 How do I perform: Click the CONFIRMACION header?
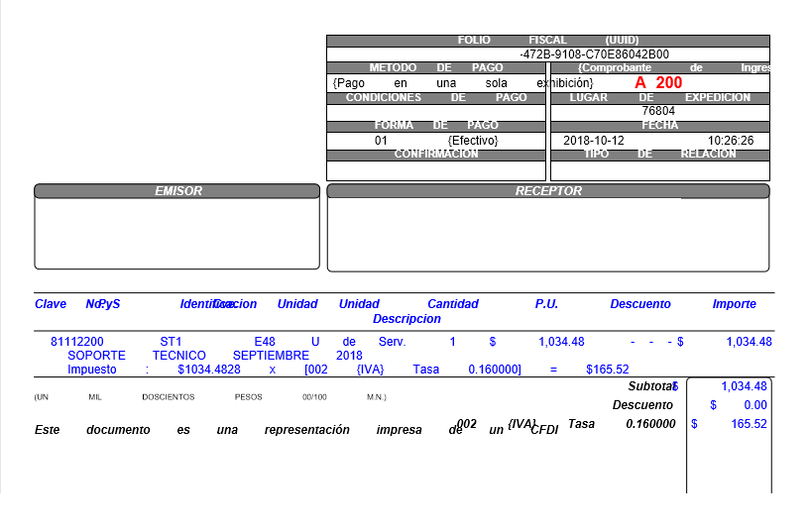pos(436,155)
